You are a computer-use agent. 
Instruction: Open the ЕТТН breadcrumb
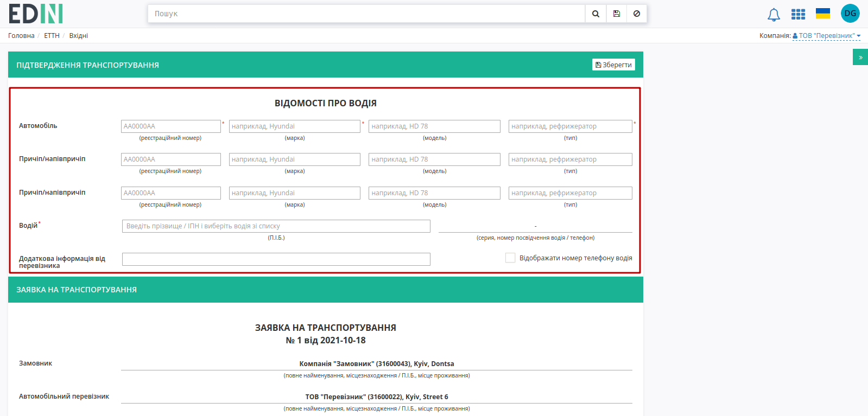point(52,36)
